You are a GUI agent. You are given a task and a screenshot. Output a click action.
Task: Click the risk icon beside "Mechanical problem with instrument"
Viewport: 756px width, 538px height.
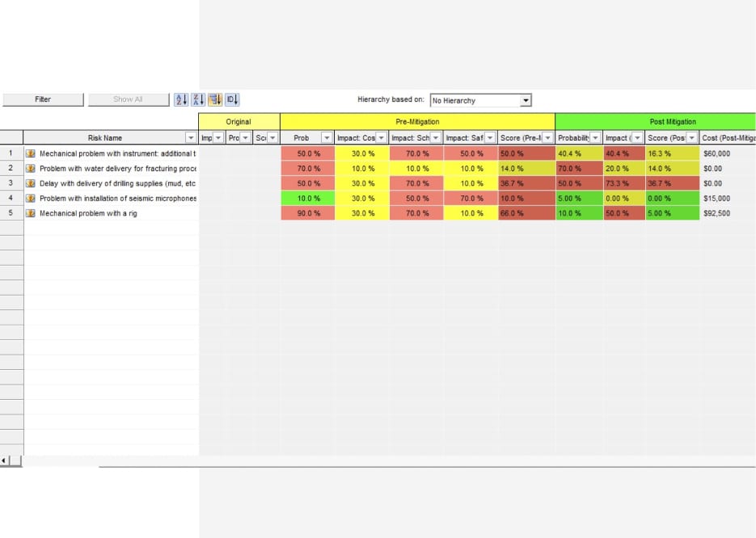tap(31, 153)
